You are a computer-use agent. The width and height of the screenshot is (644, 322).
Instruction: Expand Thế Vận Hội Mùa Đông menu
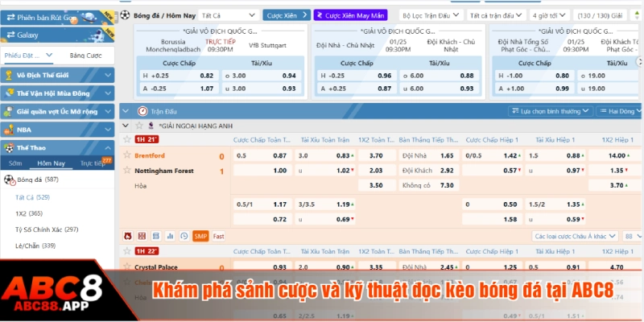coord(108,93)
